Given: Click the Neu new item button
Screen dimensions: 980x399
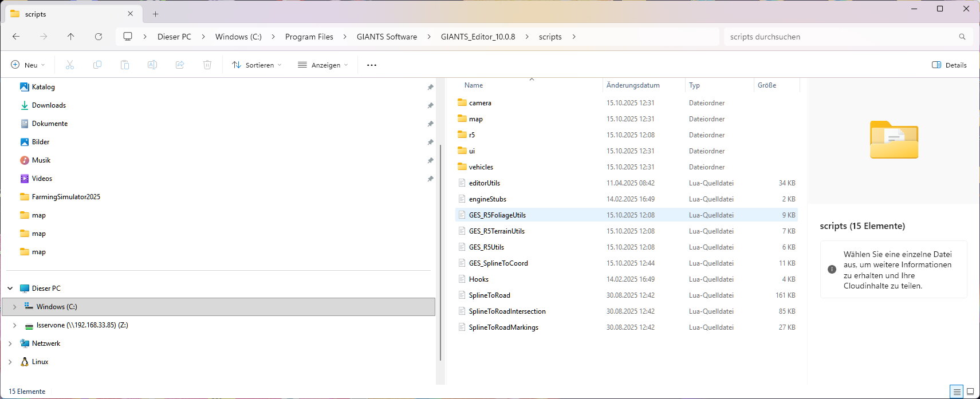Looking at the screenshot, I should tap(27, 65).
